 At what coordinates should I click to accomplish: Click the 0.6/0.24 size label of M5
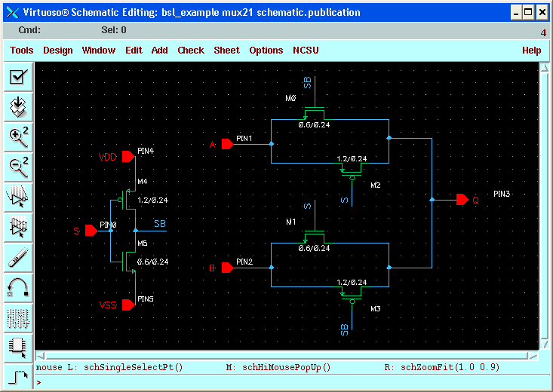point(152,262)
